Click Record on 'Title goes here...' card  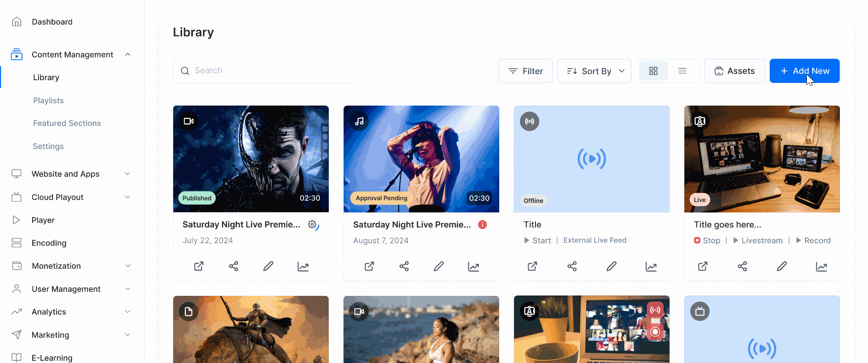click(813, 240)
